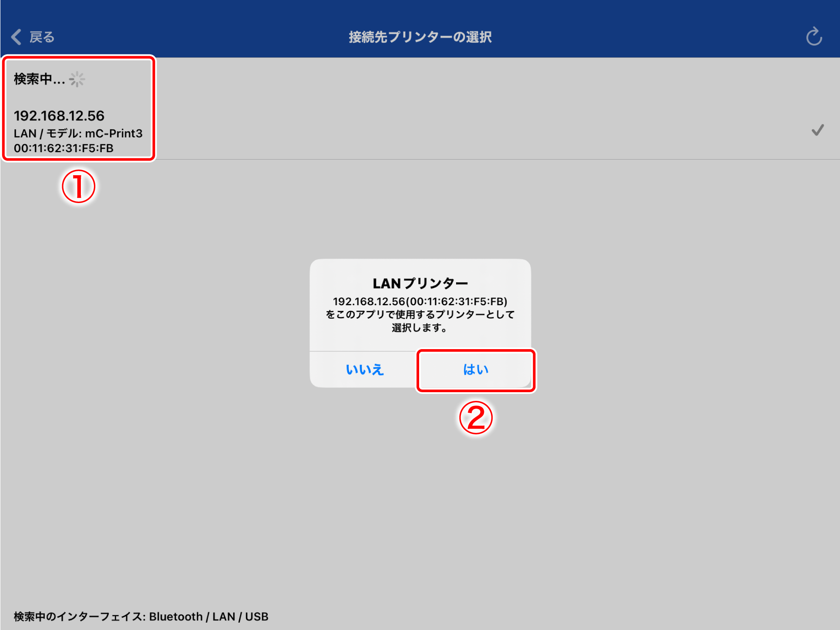
Task: Cancel the dialog by tapping いいえ
Action: (x=364, y=370)
